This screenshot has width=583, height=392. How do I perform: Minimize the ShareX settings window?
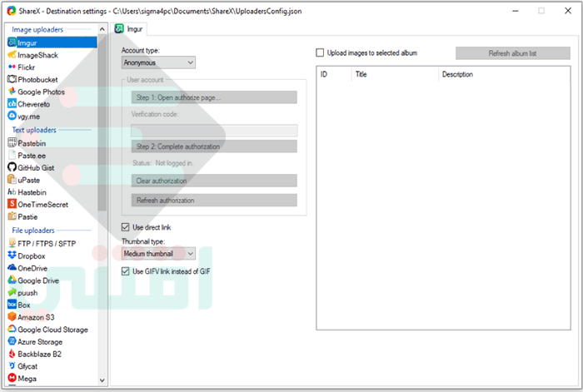[516, 11]
